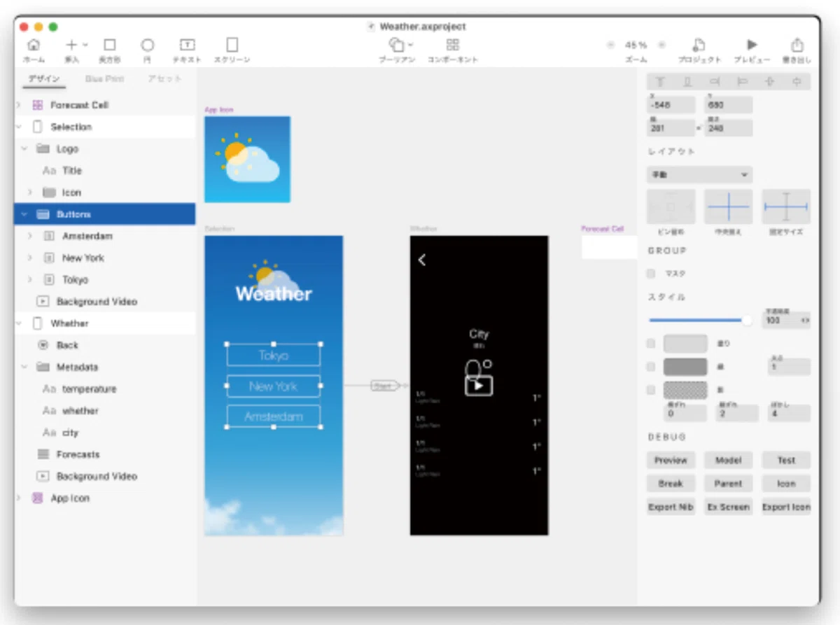Collapse the Whether screen row
840x625 pixels.
coord(19,323)
